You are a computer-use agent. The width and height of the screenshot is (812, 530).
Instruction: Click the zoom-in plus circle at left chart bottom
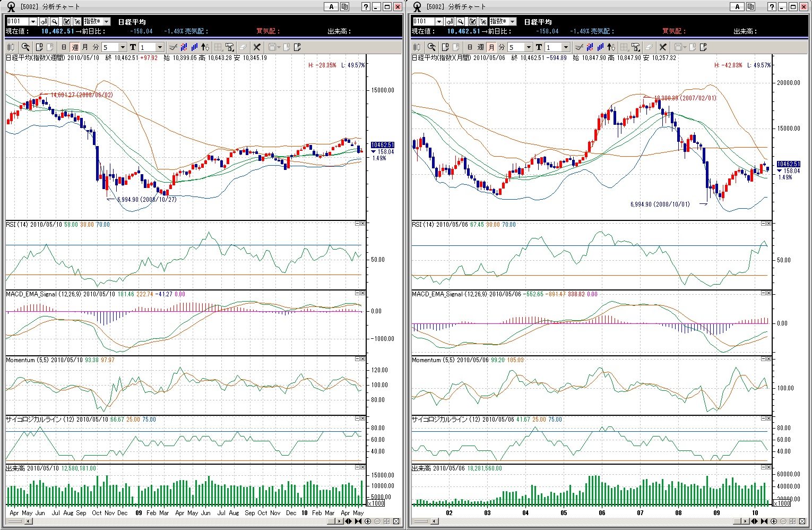[x=368, y=522]
